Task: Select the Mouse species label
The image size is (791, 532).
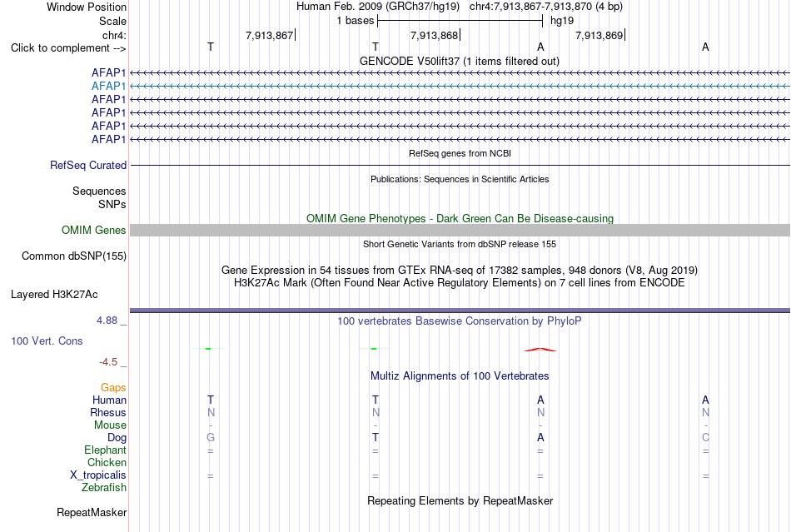Action: 110,425
